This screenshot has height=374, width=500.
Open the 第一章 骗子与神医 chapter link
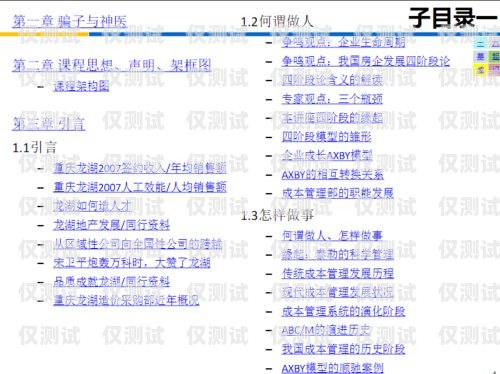[69, 21]
